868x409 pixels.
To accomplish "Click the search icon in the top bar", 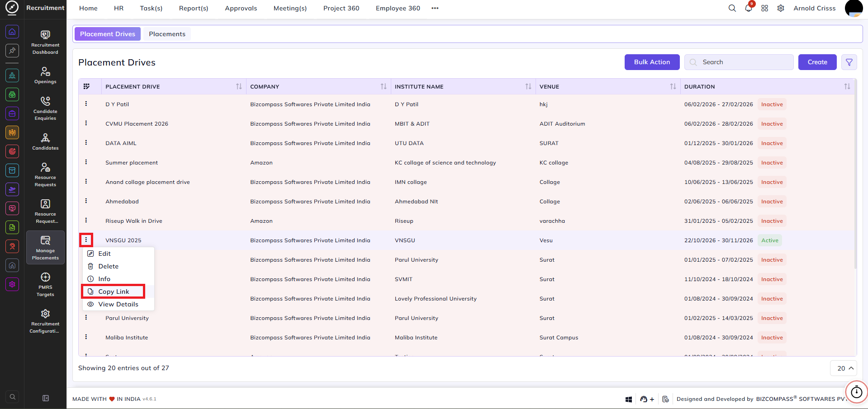I will pyautogui.click(x=732, y=8).
